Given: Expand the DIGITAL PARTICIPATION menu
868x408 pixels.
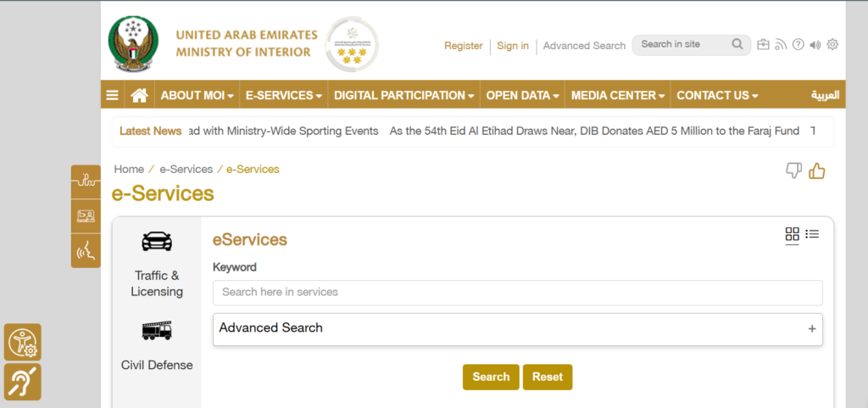Looking at the screenshot, I should 404,95.
